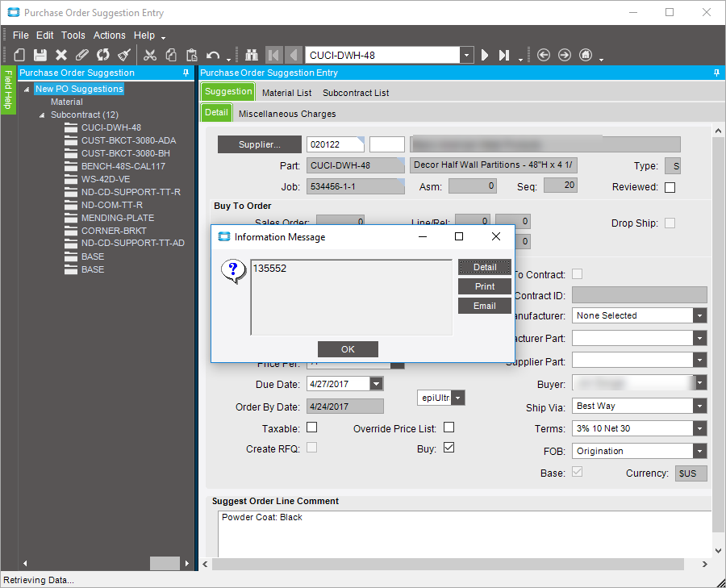Switch to the Material List tab

point(286,93)
